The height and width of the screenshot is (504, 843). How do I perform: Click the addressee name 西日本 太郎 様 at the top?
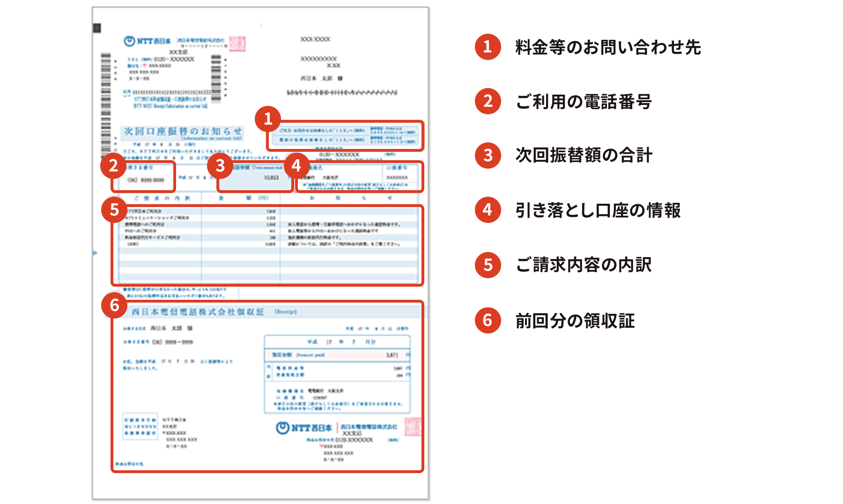(x=322, y=78)
